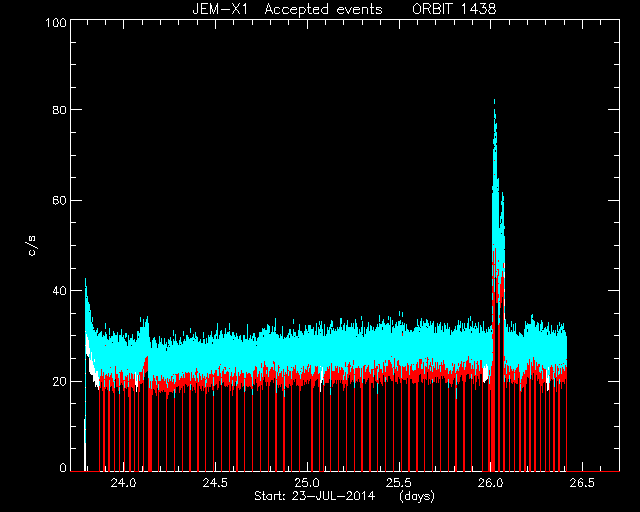Viewport: 640px width, 512px height.
Task: Click the ORBIT 1438 label
Action: click(x=454, y=9)
